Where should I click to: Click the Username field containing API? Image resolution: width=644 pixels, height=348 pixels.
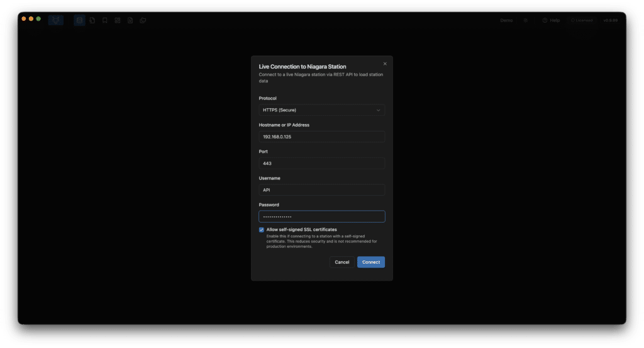[321, 190]
